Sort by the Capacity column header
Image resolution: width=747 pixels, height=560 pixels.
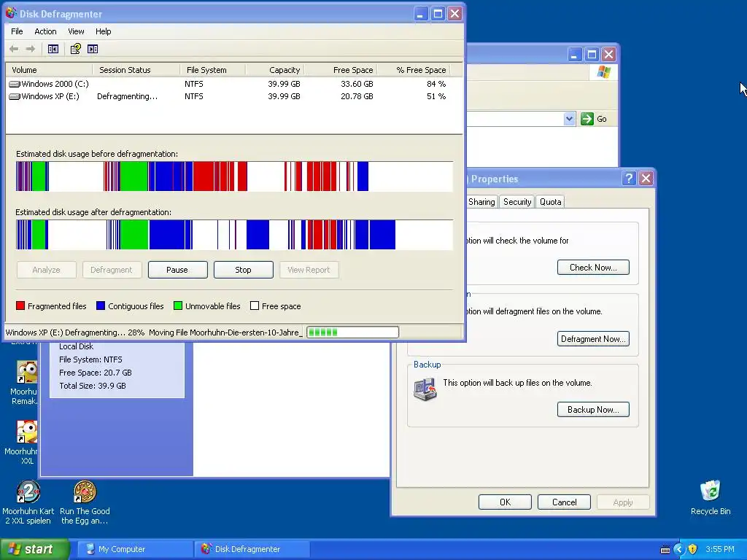coord(275,70)
